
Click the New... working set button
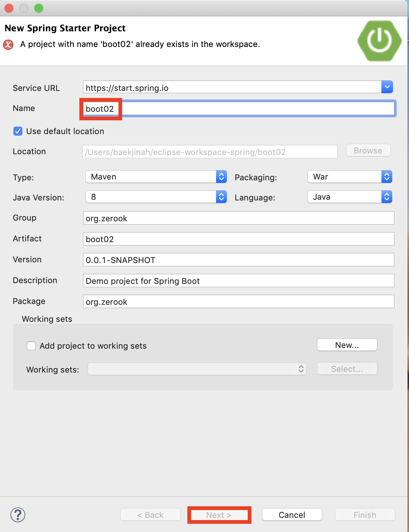(x=347, y=345)
